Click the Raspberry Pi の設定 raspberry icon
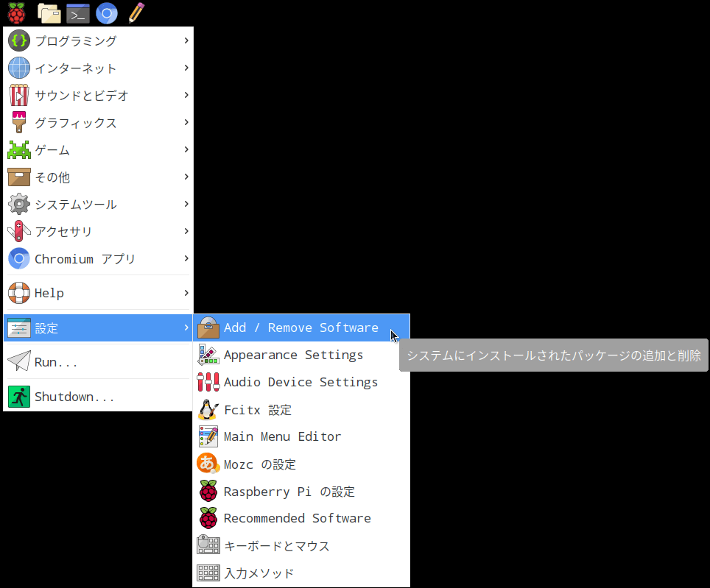This screenshot has height=588, width=710. tap(208, 491)
